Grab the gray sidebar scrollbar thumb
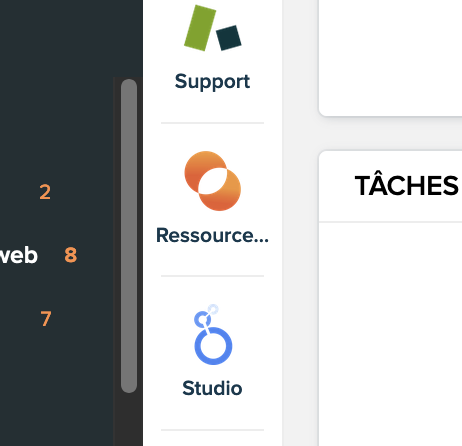Viewport: 462px width, 446px height. [x=129, y=236]
